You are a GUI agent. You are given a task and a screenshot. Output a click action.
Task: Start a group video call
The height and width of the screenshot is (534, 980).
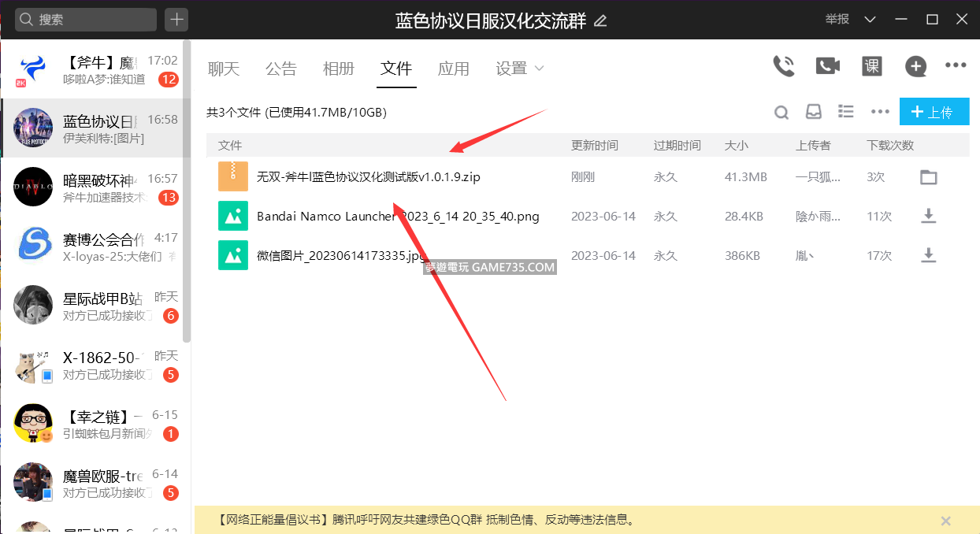click(x=827, y=66)
